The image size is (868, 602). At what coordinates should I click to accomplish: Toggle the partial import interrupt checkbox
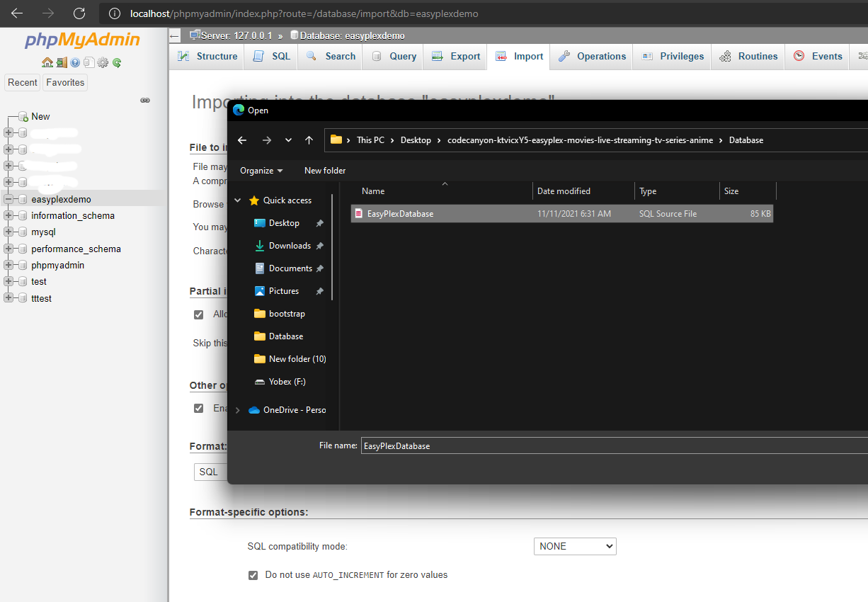[x=199, y=314]
